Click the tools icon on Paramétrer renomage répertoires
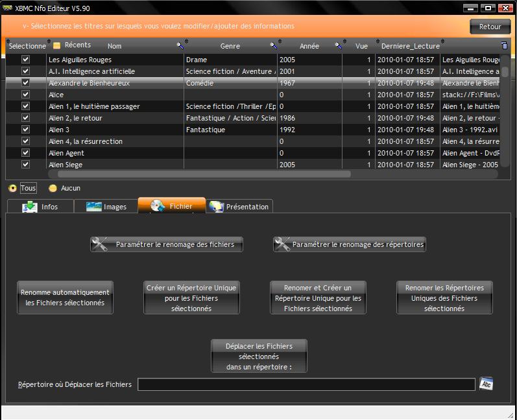The height and width of the screenshot is (420, 517). click(x=282, y=244)
